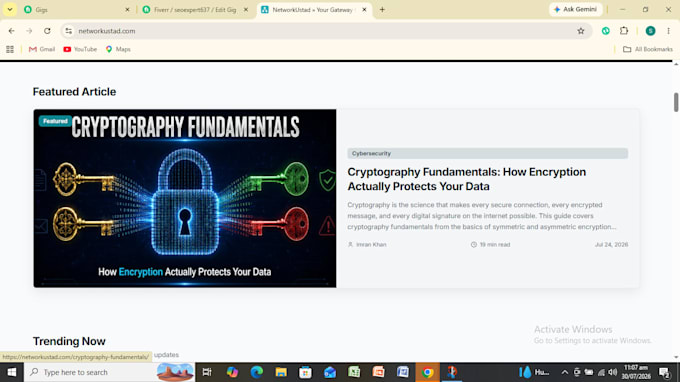Open File Explorer from the taskbar

coord(281,372)
